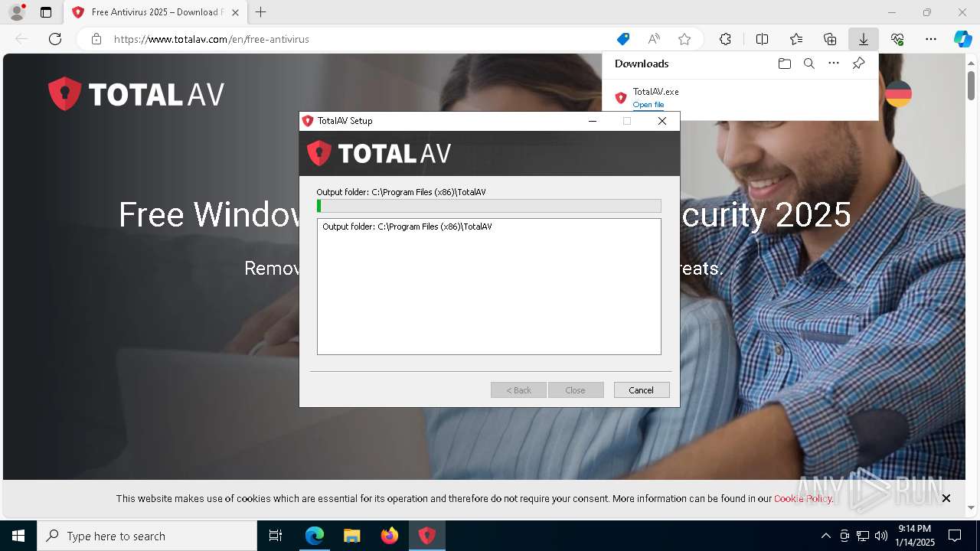Image resolution: width=980 pixels, height=551 pixels.
Task: Open a new browser tab
Action: click(261, 12)
